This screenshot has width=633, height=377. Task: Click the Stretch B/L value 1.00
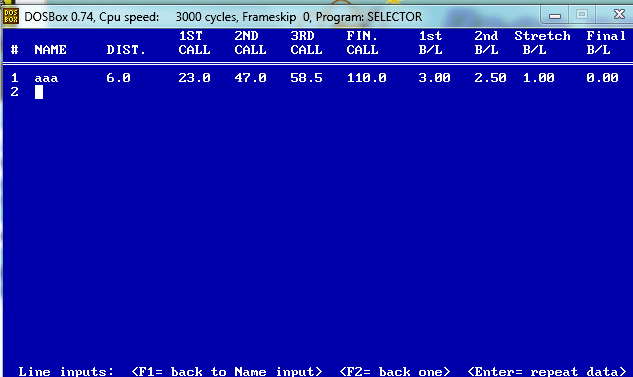click(539, 77)
